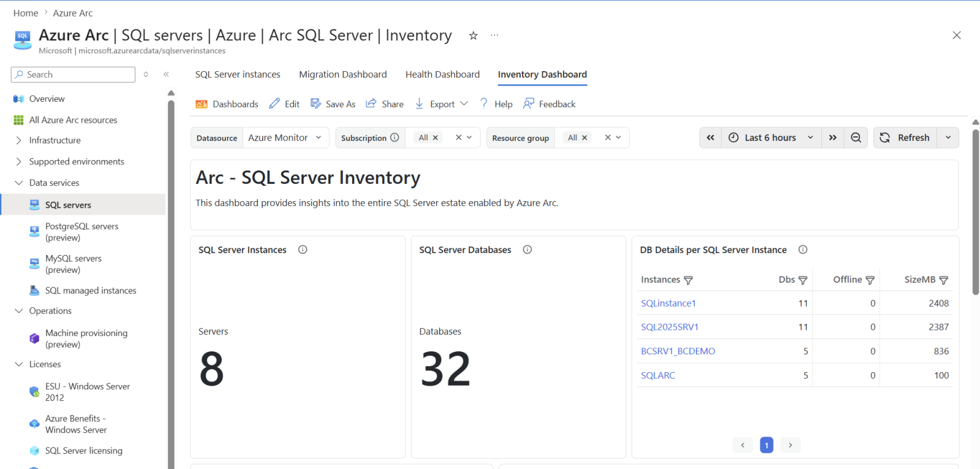This screenshot has width=980, height=469.
Task: Show info for SQL Server Instances panel
Action: [x=303, y=250]
